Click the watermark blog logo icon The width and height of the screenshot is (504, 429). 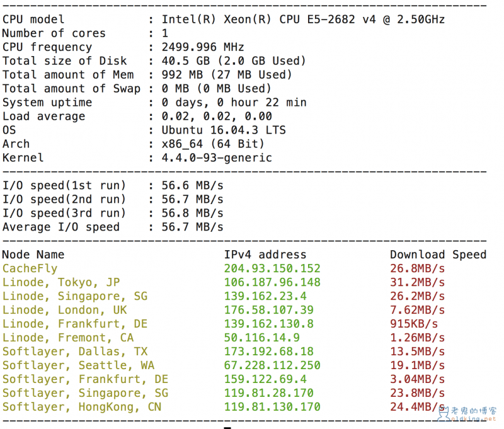coord(444,414)
